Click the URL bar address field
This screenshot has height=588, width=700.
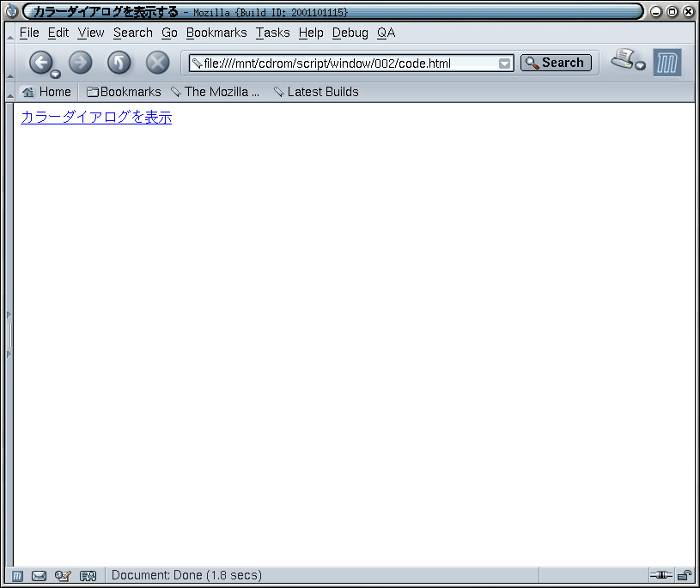click(x=350, y=64)
